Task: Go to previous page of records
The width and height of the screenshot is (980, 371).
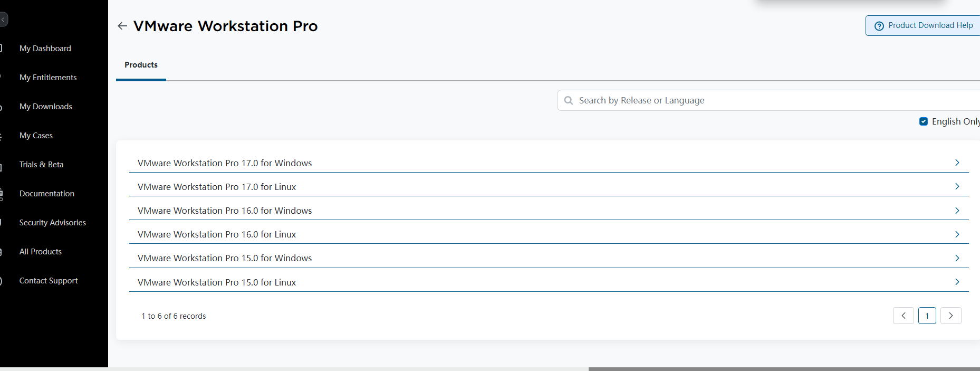Action: coord(903,316)
